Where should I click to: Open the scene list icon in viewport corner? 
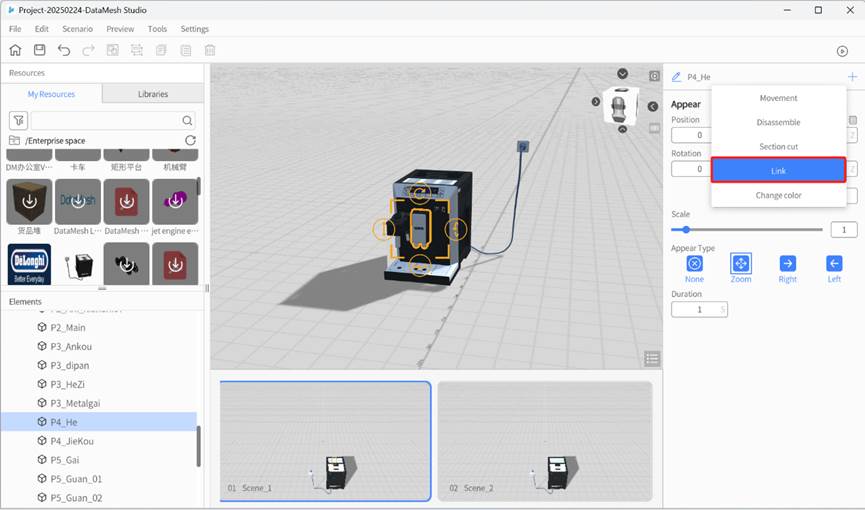tap(652, 359)
